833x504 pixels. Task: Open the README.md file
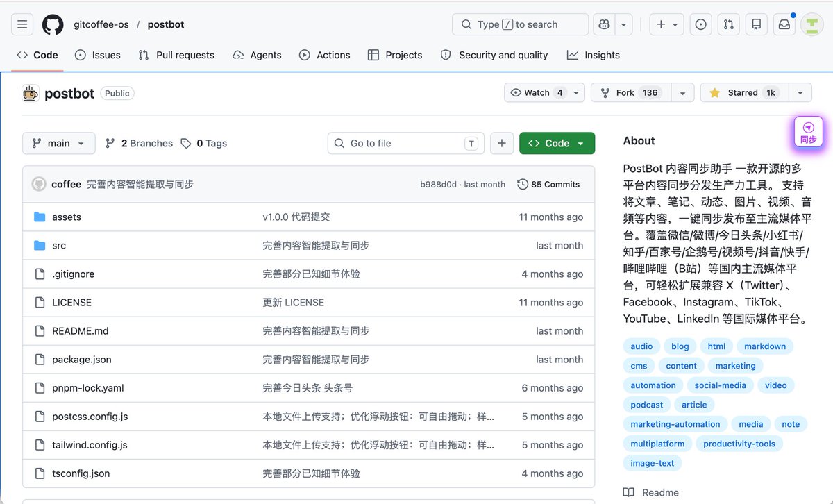(x=80, y=330)
